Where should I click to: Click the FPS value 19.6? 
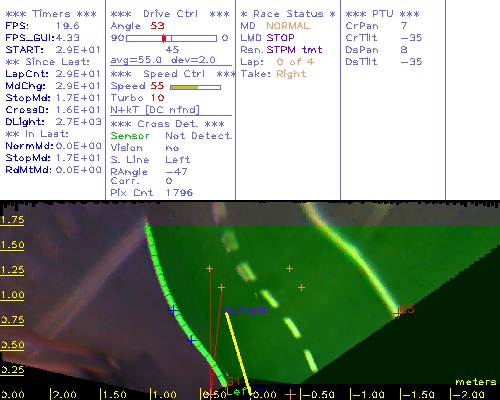[x=68, y=26]
